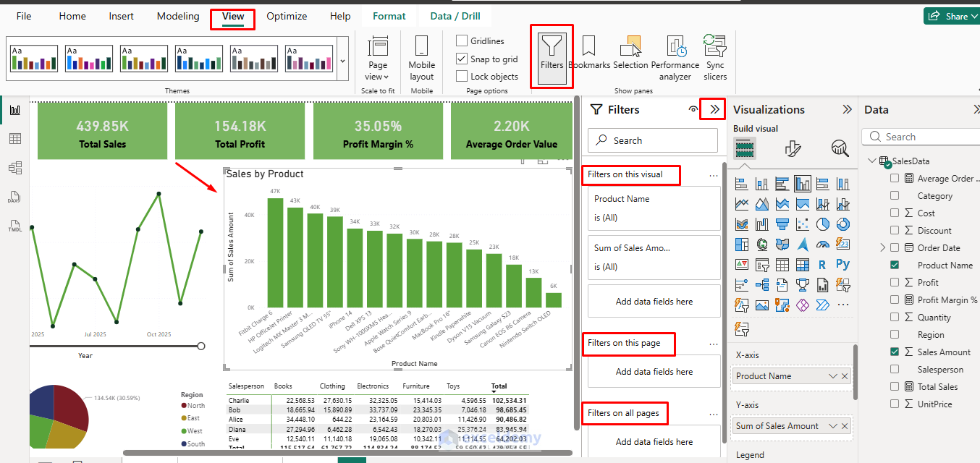Viewport: 980px width, 463px height.
Task: Choose the Matrix visual
Action: 803,265
